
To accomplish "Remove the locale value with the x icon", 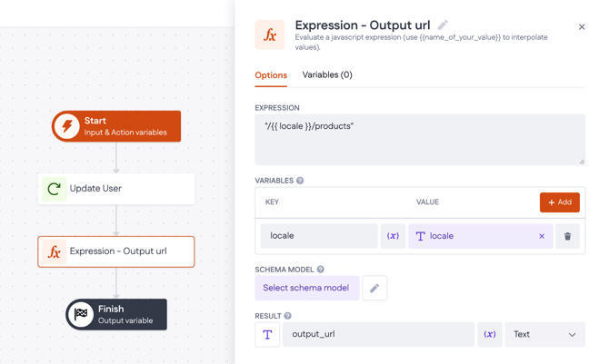I will click(542, 236).
